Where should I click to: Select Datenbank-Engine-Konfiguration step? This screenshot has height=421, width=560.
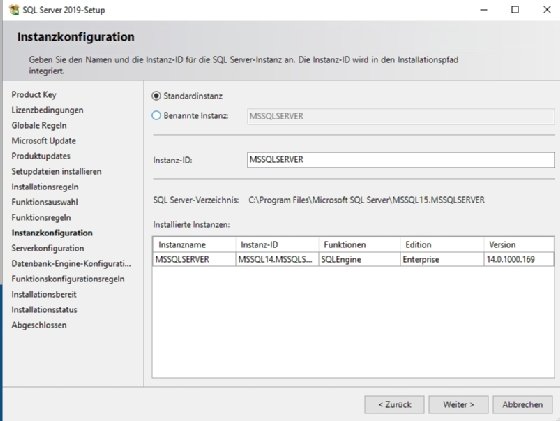[71, 264]
